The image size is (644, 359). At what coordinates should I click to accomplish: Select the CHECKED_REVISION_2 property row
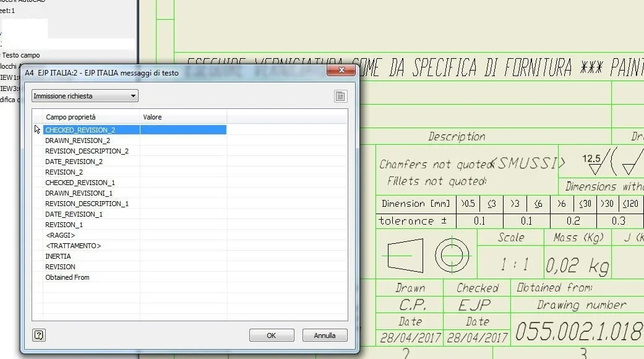pos(91,130)
